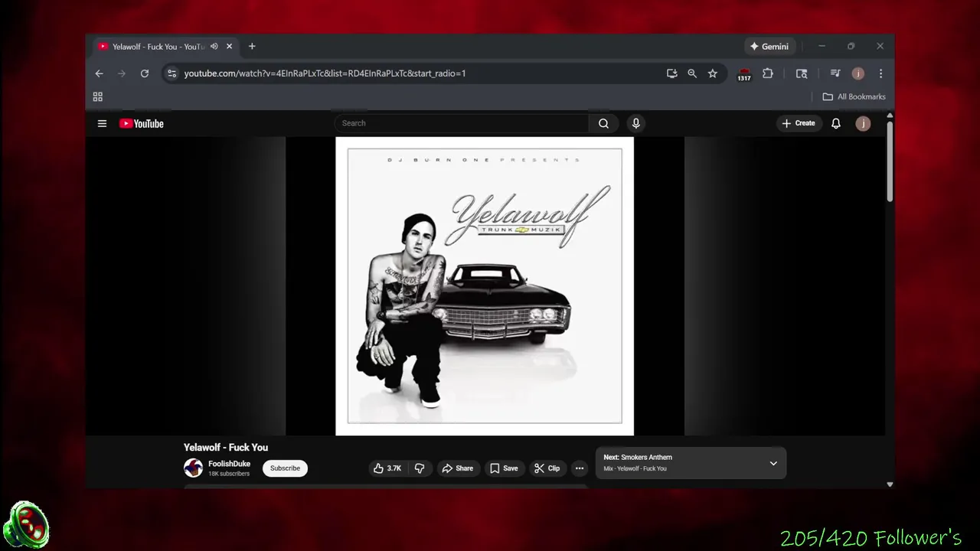Open a new tab with plus button

(x=252, y=47)
